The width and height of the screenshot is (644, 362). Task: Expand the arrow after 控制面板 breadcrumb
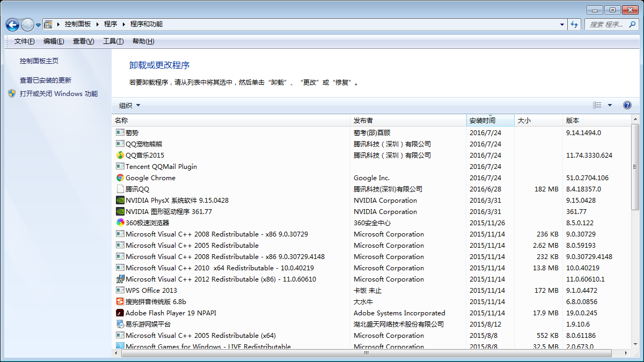coord(98,24)
